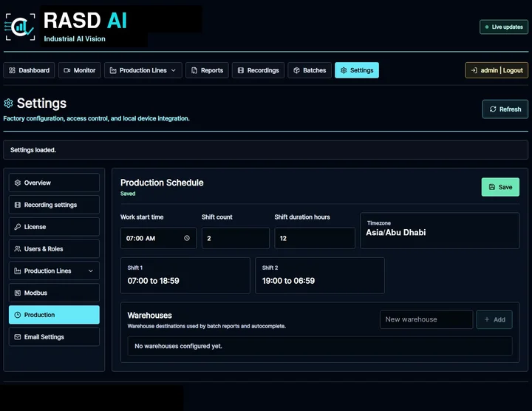Image resolution: width=532 pixels, height=411 pixels.
Task: Click the Batches box icon
Action: 296,70
